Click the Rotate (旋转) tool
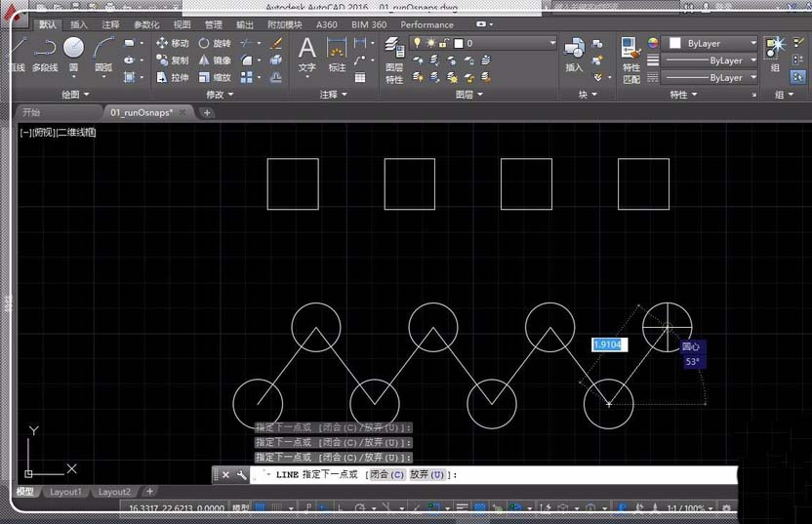 (x=215, y=44)
